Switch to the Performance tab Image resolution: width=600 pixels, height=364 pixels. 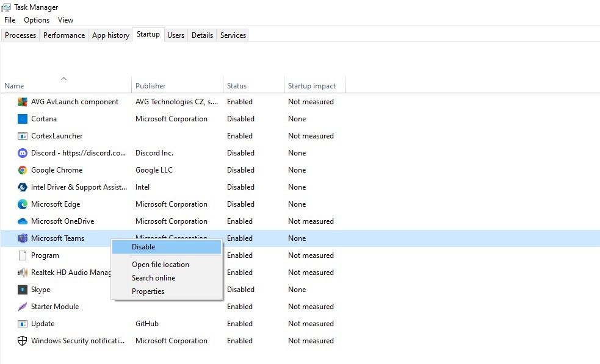[x=64, y=35]
